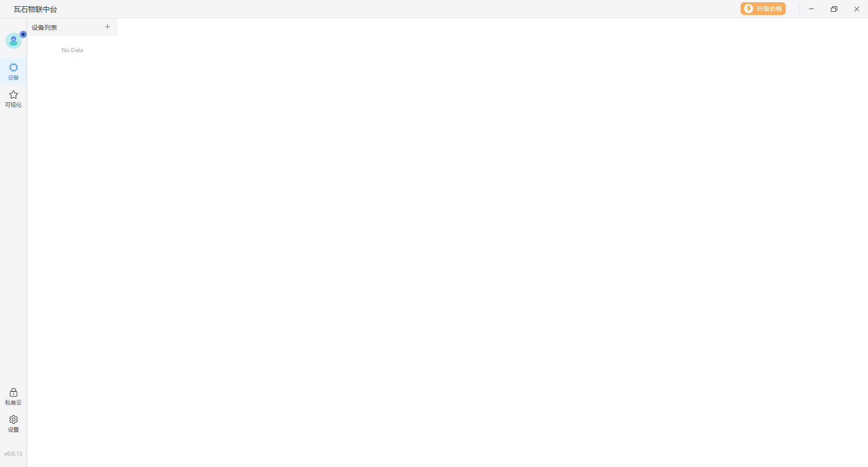Open 可视化 star icon in sidebar

(x=14, y=95)
